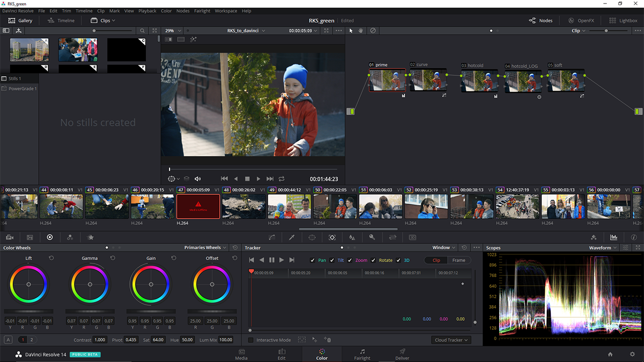Open the viewer timecode dropdown
The height and width of the screenshot is (362, 644).
point(303,31)
